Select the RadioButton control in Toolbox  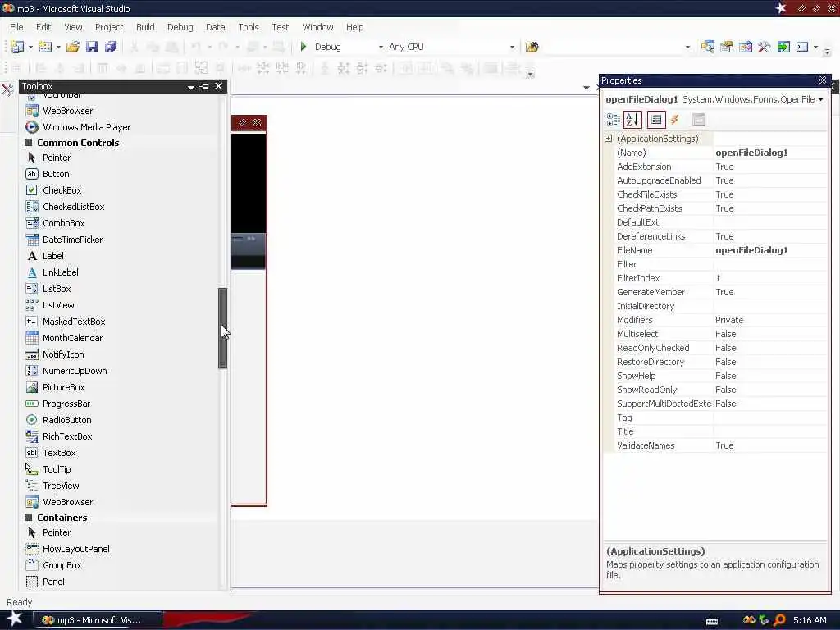[x=59, y=420]
